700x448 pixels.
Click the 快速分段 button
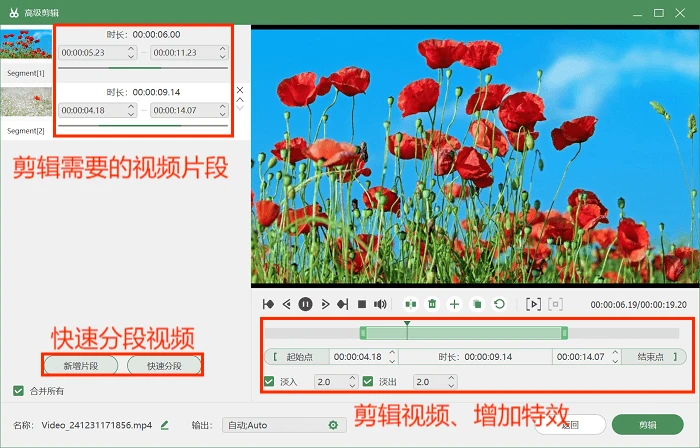(164, 366)
